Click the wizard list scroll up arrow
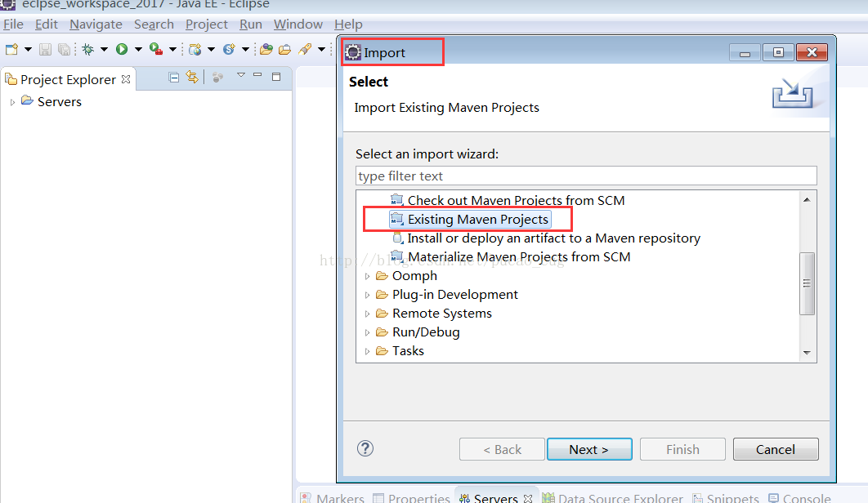This screenshot has height=503, width=868. pos(807,200)
